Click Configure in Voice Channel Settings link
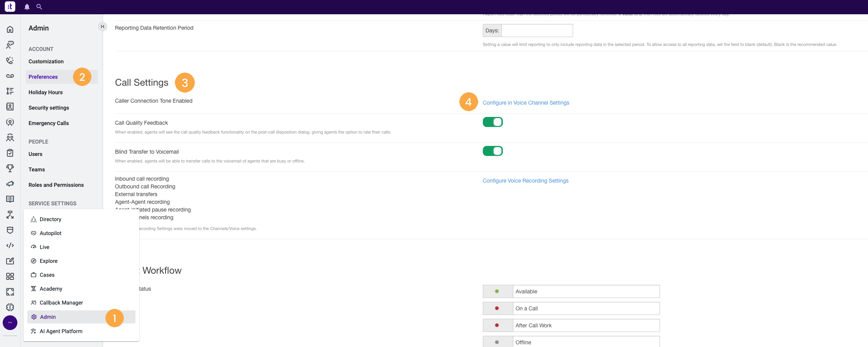The width and height of the screenshot is (868, 347). point(526,103)
